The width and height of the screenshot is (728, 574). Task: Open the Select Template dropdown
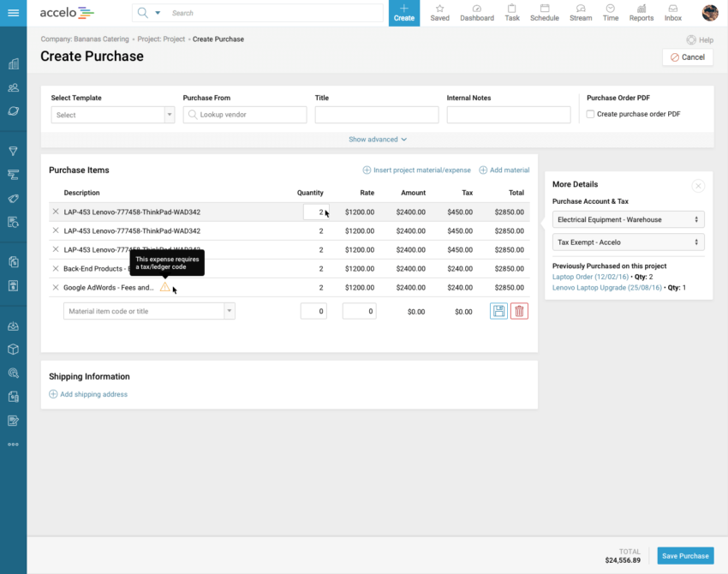point(112,115)
